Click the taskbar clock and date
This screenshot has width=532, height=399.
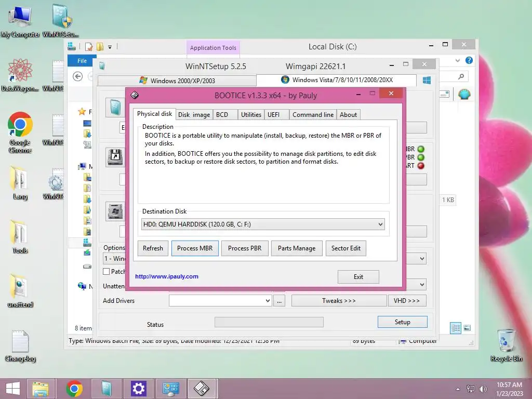pyautogui.click(x=509, y=389)
